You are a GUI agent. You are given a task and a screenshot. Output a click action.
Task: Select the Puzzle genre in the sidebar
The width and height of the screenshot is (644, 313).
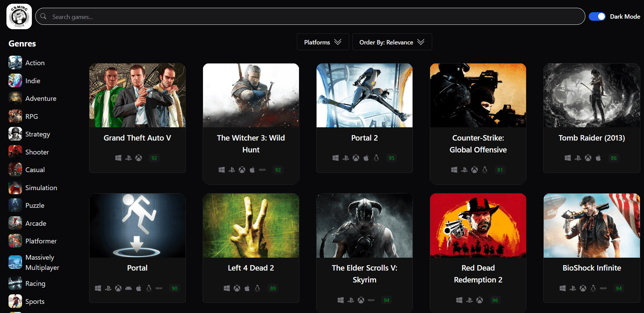tap(35, 205)
